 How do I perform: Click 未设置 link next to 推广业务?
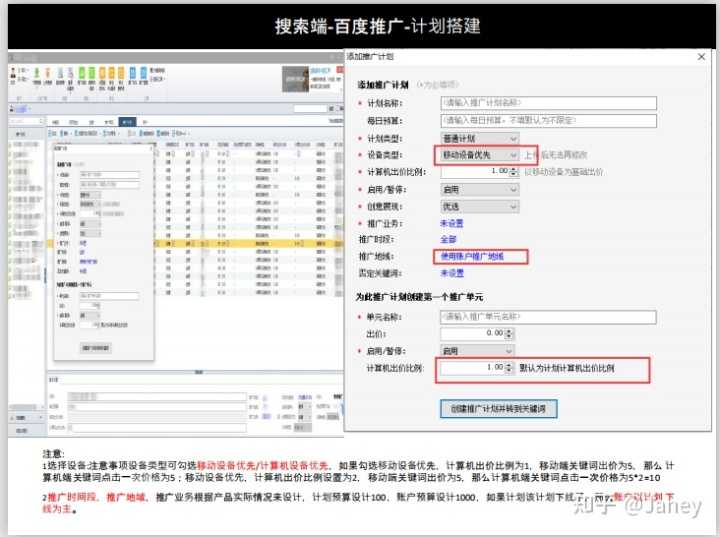[452, 223]
